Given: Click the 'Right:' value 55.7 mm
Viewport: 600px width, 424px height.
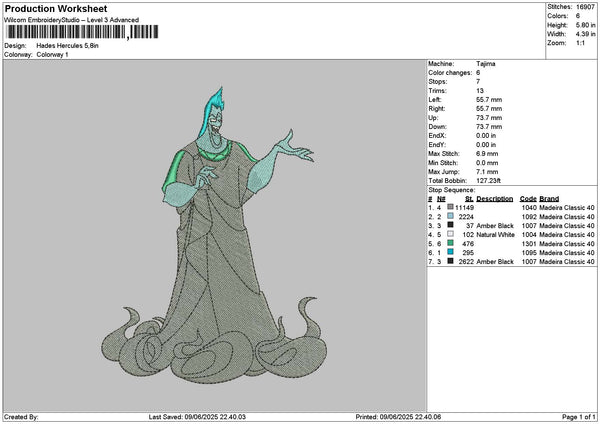Looking at the screenshot, I should click(x=489, y=109).
